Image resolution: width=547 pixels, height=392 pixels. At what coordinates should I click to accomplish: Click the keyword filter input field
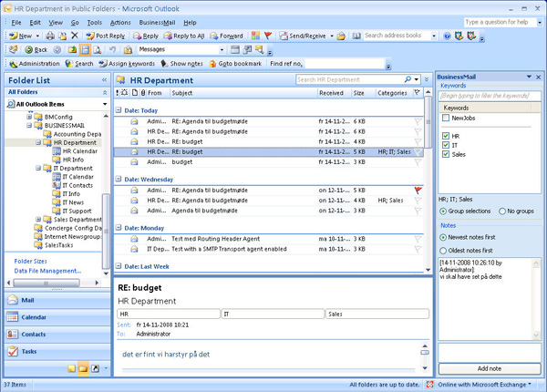tap(490, 96)
